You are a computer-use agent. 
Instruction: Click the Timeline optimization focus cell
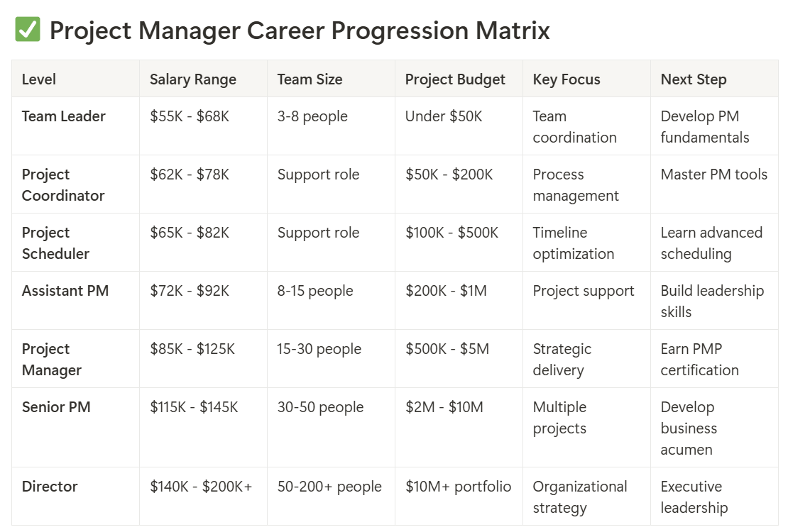coord(573,243)
